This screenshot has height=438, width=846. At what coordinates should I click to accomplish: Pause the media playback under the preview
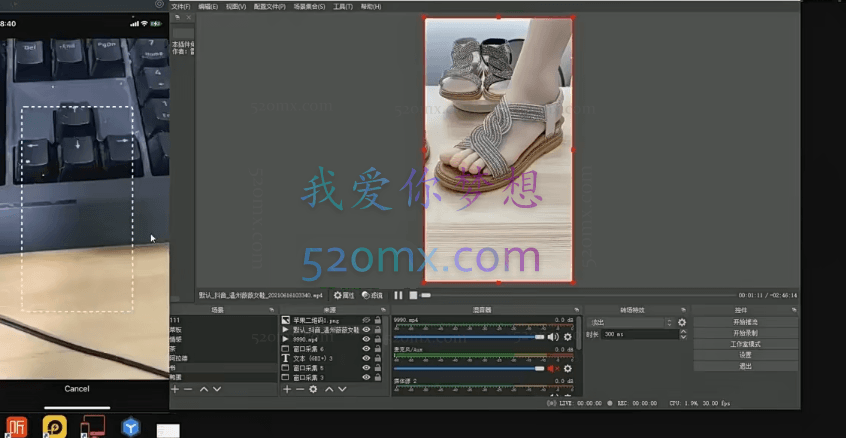pyautogui.click(x=398, y=295)
